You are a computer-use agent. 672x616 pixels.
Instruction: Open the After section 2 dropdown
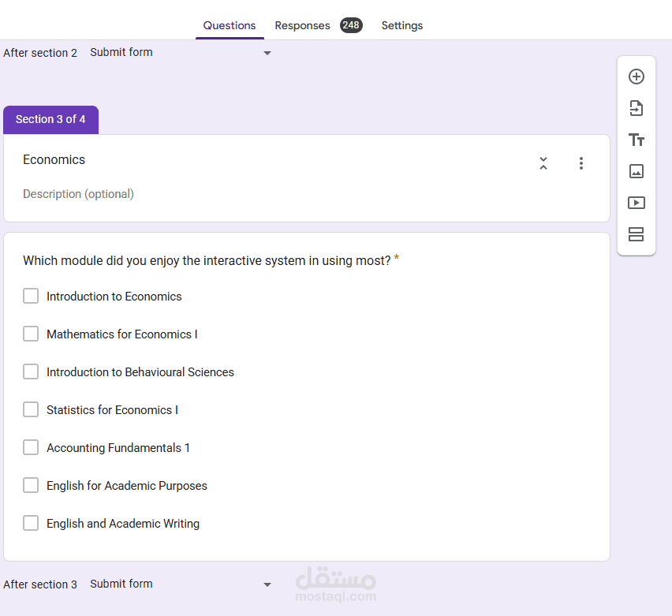181,53
